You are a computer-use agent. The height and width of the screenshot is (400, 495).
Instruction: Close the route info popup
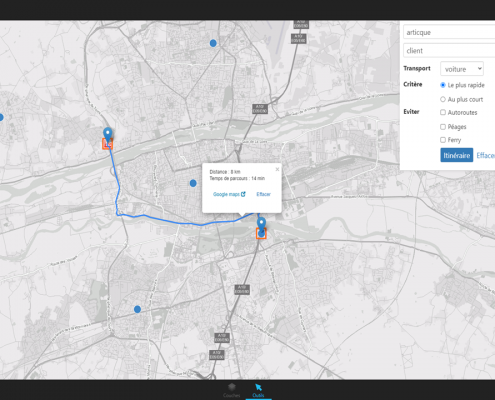pos(277,169)
